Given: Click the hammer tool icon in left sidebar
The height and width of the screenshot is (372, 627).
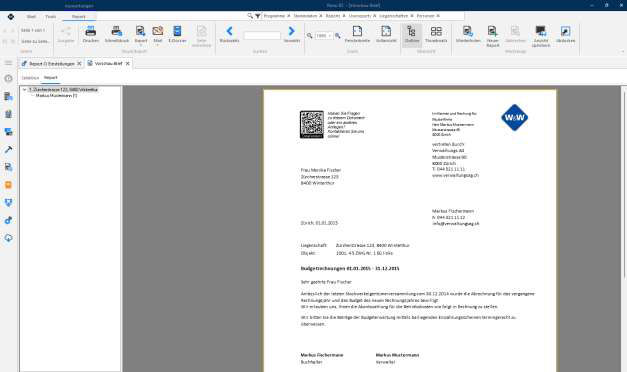Looking at the screenshot, I should pyautogui.click(x=8, y=150).
